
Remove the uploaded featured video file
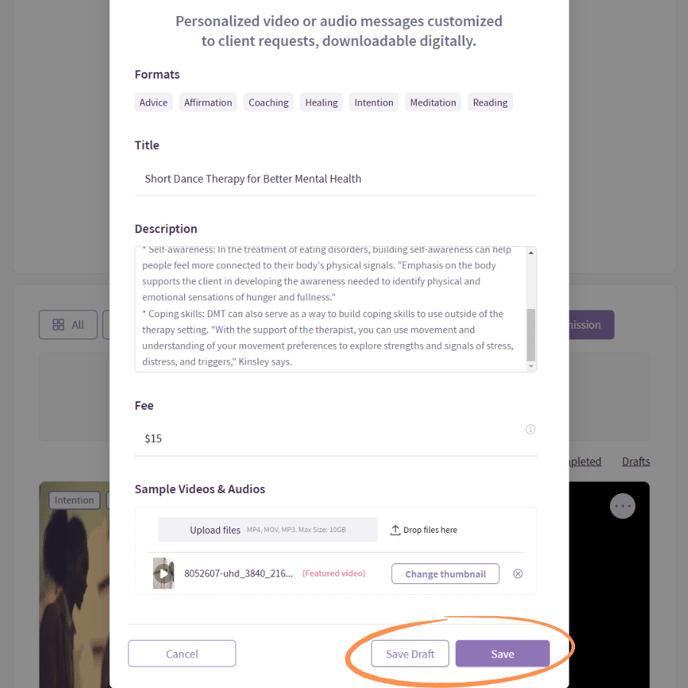(518, 574)
